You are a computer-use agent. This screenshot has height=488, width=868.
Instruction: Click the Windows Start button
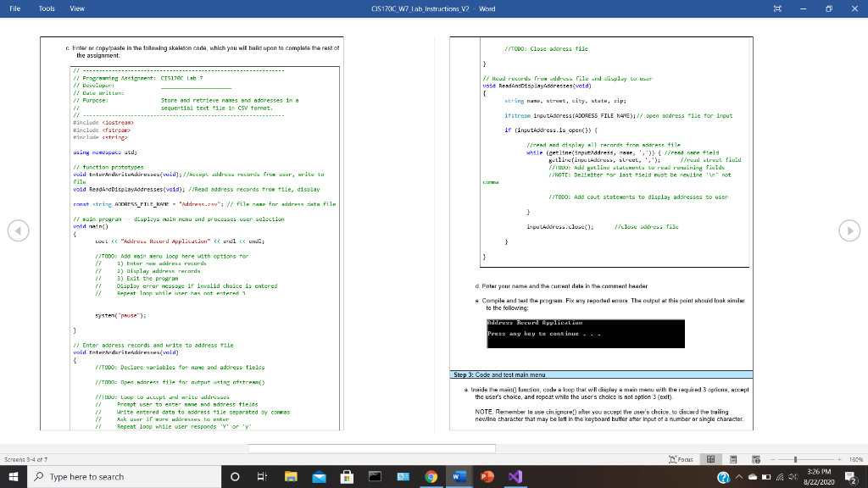click(14, 476)
